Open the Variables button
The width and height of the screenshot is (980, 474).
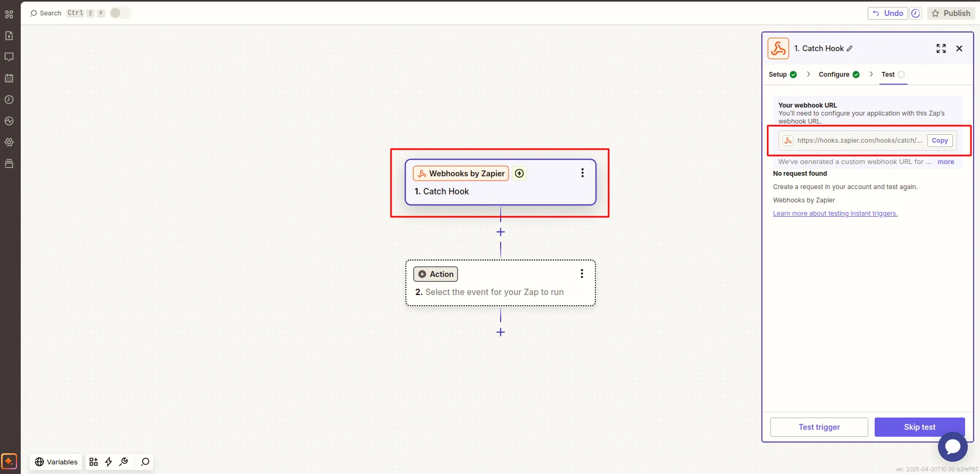[56, 462]
